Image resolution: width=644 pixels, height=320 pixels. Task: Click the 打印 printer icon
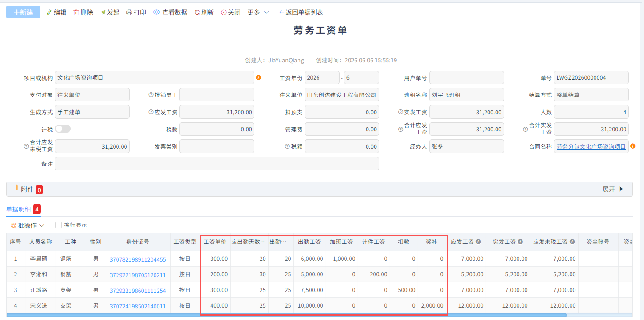click(x=129, y=12)
